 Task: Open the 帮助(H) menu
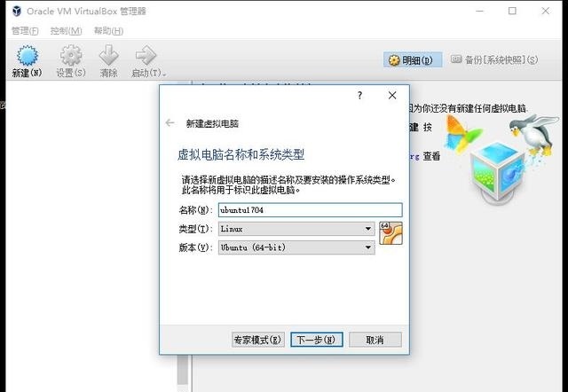pyautogui.click(x=108, y=31)
